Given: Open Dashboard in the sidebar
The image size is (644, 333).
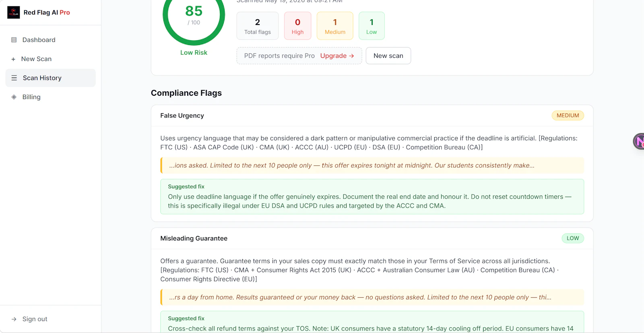Looking at the screenshot, I should click(x=51, y=40).
